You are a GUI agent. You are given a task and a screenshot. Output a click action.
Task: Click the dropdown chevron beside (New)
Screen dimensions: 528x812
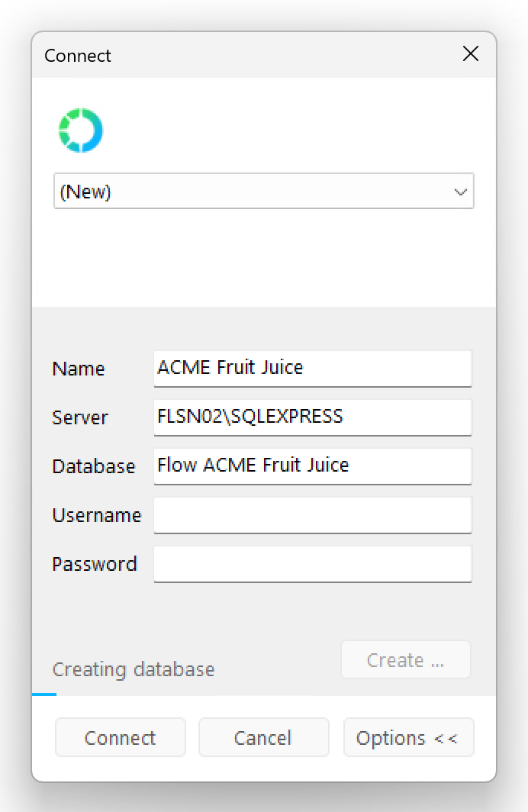(460, 192)
